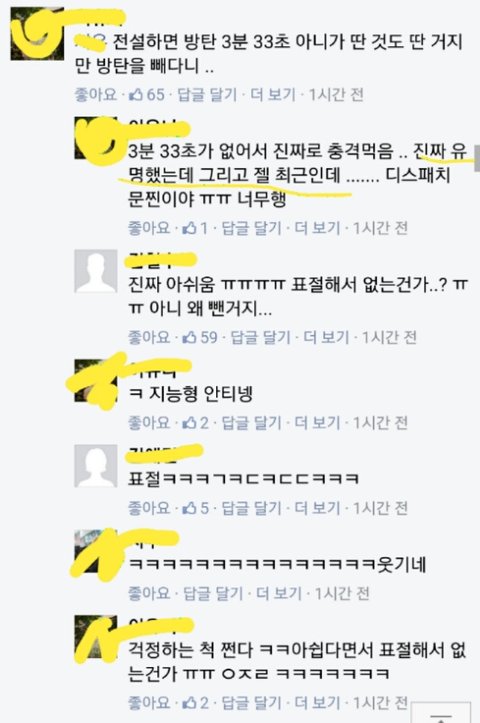Click the thumbs-up icon with 1 like
This screenshot has width=480, height=723.
coord(190,227)
